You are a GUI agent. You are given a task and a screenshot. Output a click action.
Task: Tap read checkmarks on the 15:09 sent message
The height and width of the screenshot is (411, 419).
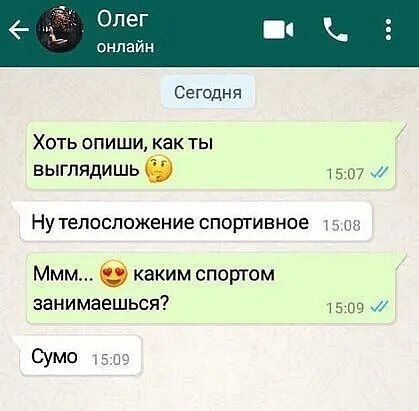pyautogui.click(x=378, y=306)
